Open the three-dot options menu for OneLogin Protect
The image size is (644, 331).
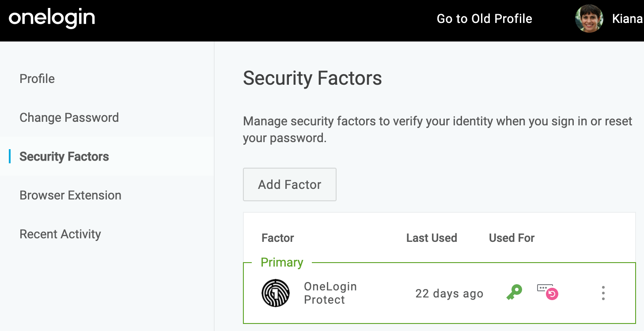point(603,293)
